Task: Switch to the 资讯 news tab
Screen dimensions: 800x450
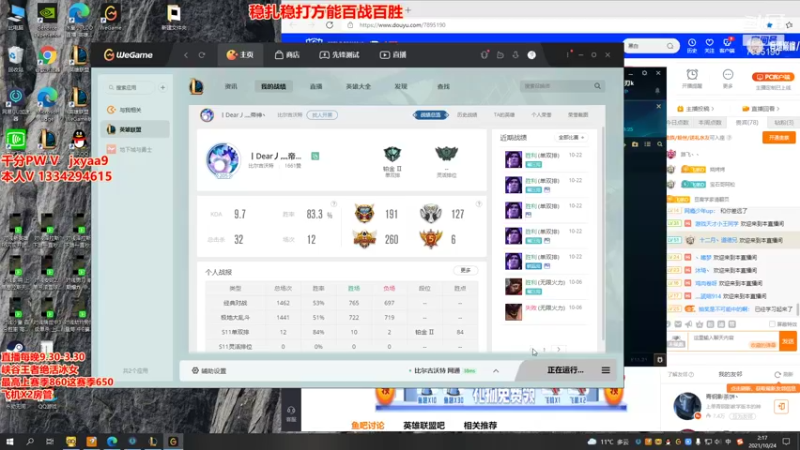Action: pos(231,86)
